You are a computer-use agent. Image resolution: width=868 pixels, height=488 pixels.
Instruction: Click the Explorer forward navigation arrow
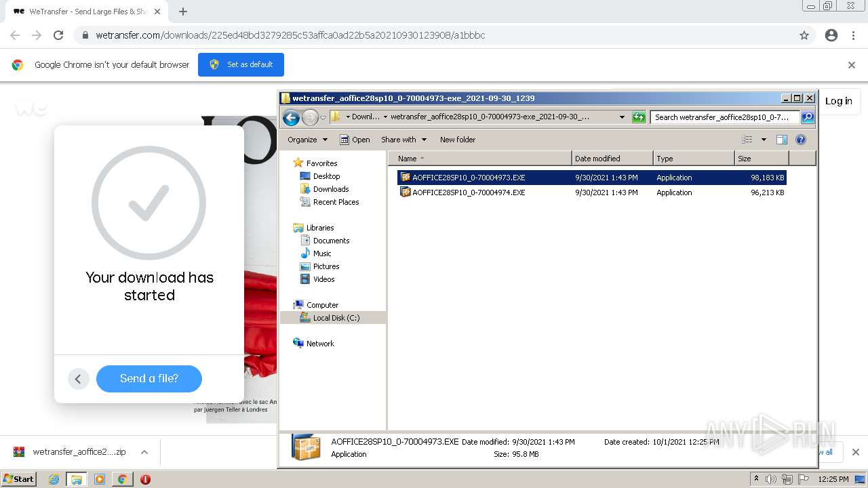310,117
